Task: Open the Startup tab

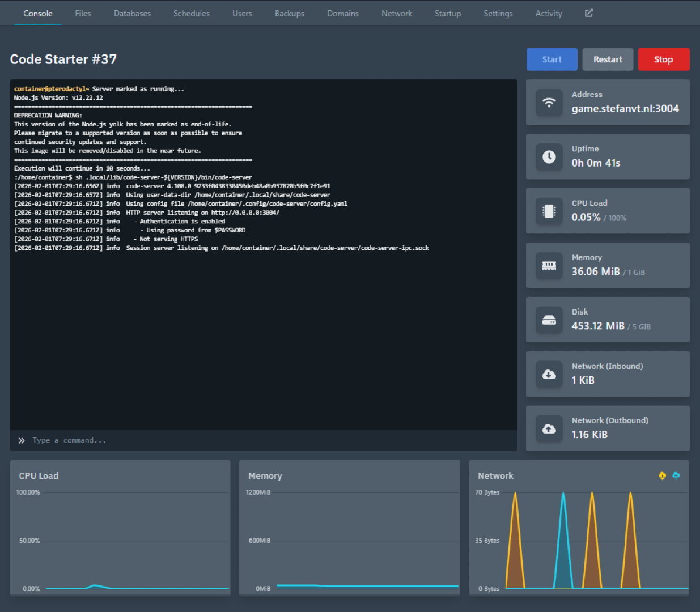Action: pos(447,14)
